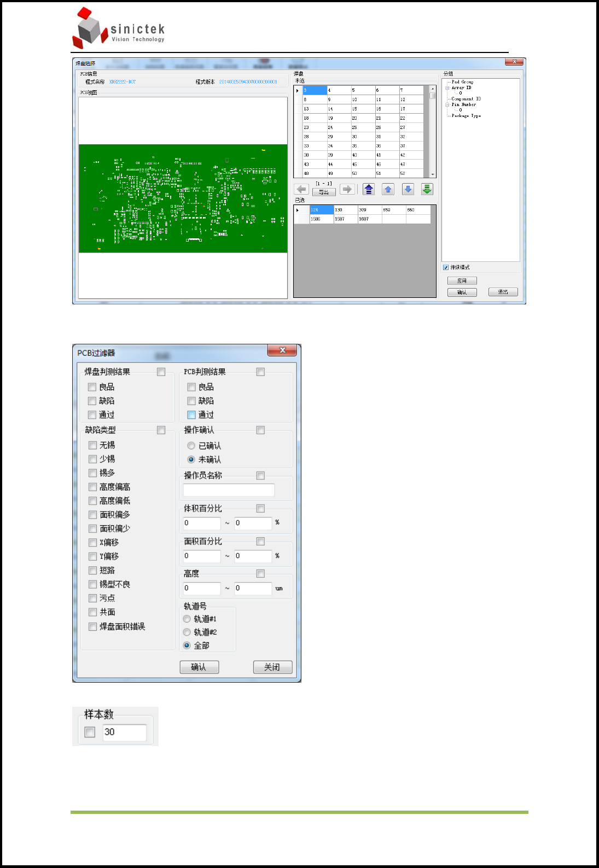This screenshot has height=868, width=599.
Task: Collapse the Pin Number tree node
Action: (447, 104)
